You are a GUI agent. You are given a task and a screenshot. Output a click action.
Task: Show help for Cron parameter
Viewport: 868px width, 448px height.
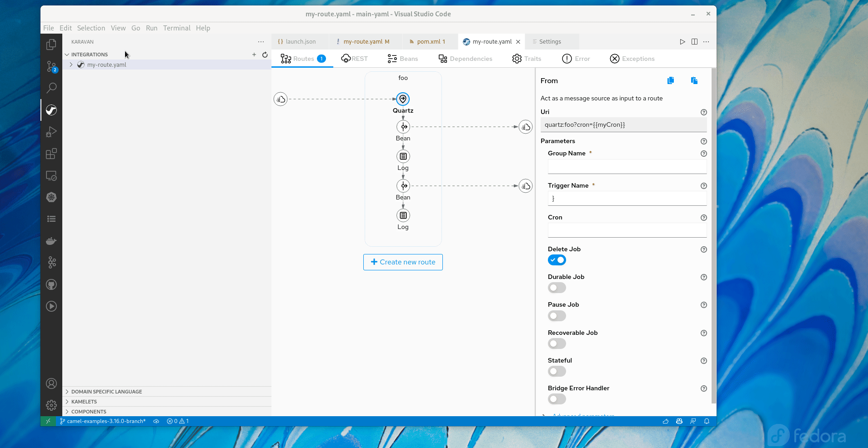[x=704, y=218]
